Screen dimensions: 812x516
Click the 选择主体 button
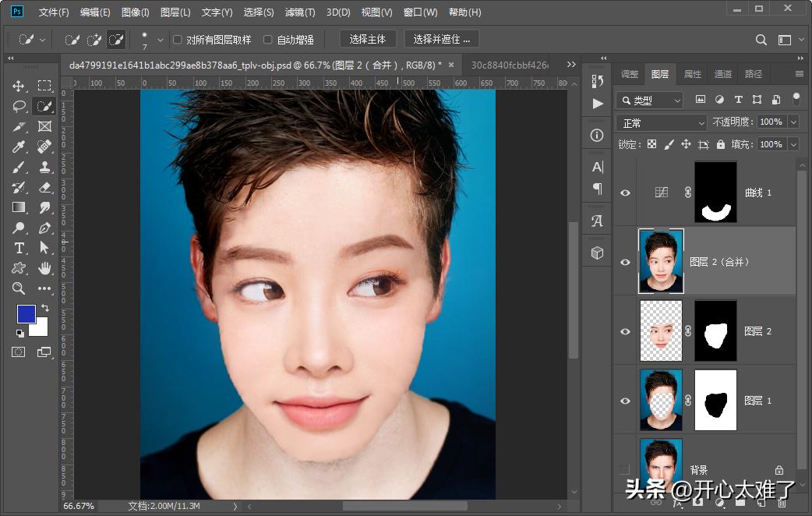(368, 39)
